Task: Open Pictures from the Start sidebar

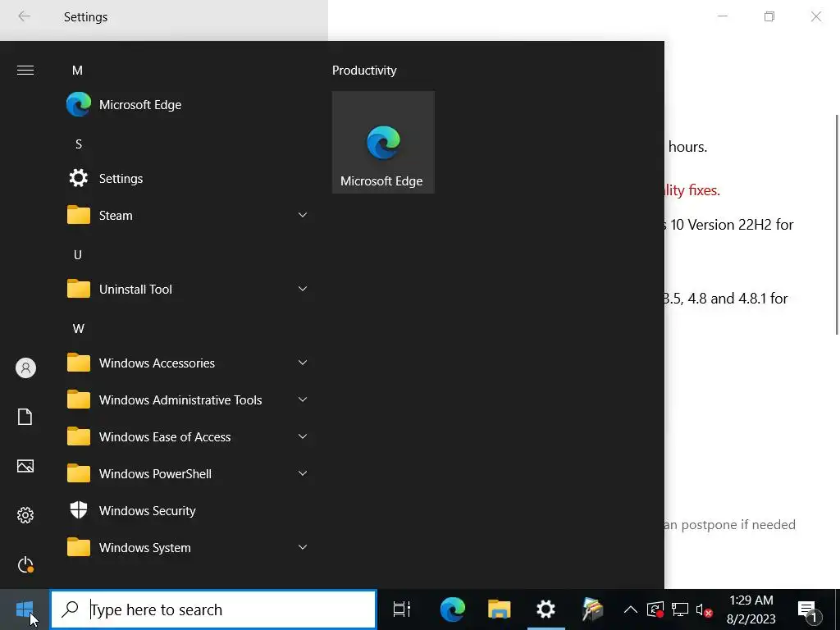Action: [x=25, y=466]
